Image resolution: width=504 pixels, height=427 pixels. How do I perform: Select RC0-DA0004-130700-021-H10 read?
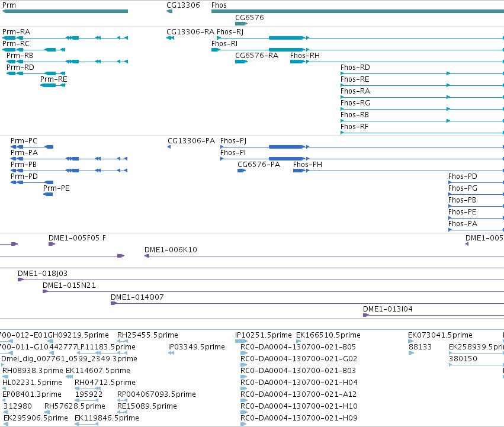click(x=243, y=413)
